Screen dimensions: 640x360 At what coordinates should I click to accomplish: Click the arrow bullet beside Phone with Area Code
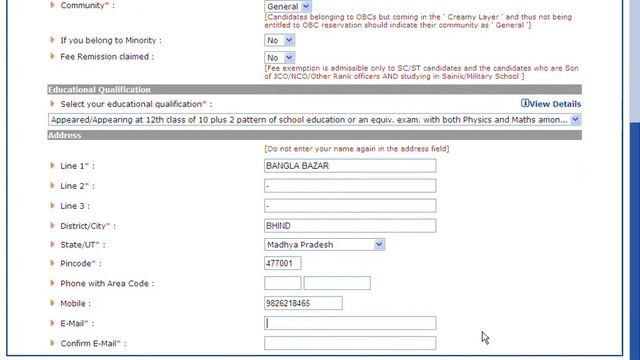click(x=52, y=283)
